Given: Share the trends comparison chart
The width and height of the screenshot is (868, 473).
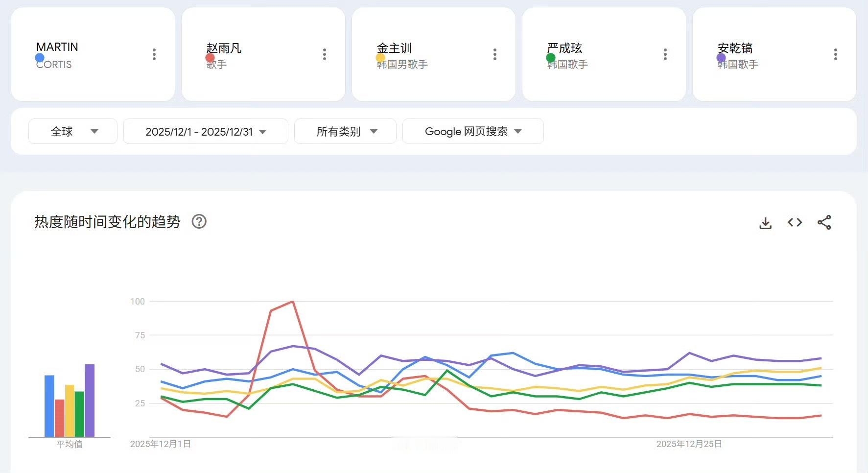Looking at the screenshot, I should tap(825, 222).
